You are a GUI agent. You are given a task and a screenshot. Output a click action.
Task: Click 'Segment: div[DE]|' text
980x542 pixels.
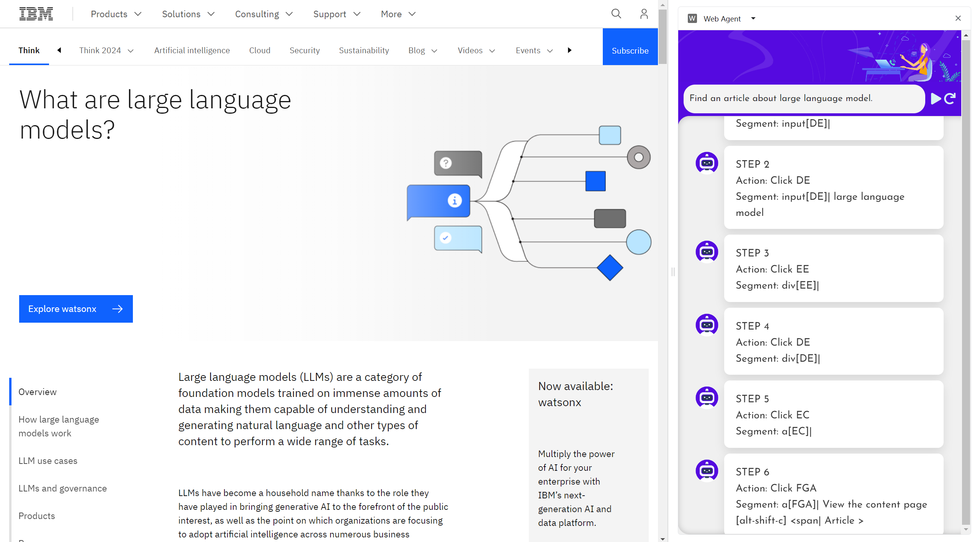point(778,358)
